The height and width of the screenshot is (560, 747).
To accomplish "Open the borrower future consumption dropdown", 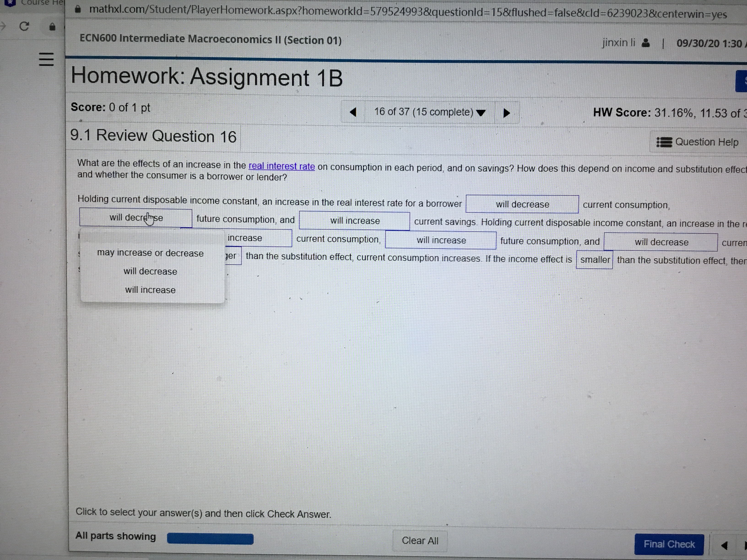I will pos(136,218).
